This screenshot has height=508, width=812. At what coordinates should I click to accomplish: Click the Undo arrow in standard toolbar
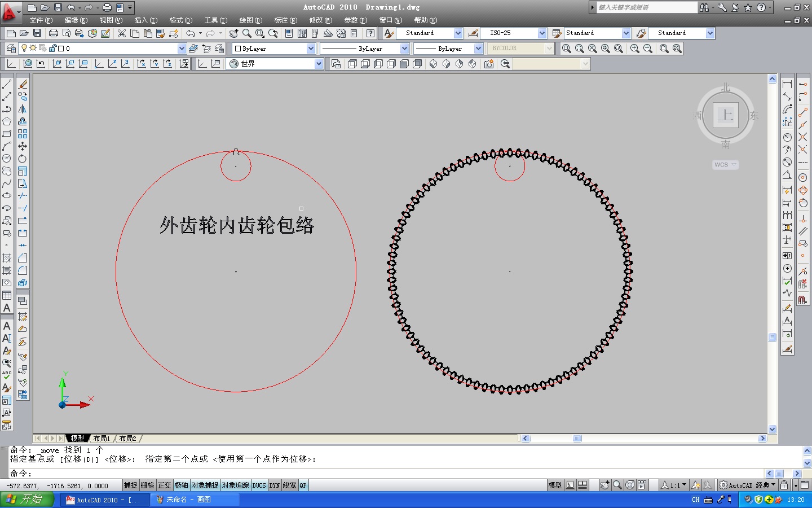(191, 33)
